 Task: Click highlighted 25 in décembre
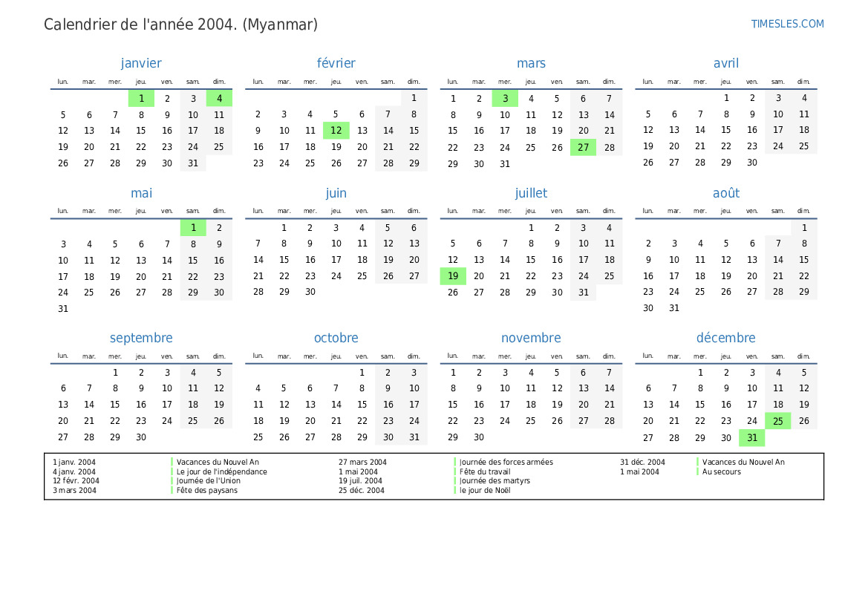point(777,421)
